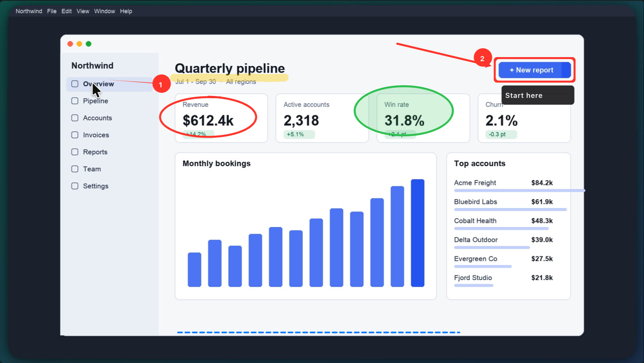Open the View menu

pos(83,11)
